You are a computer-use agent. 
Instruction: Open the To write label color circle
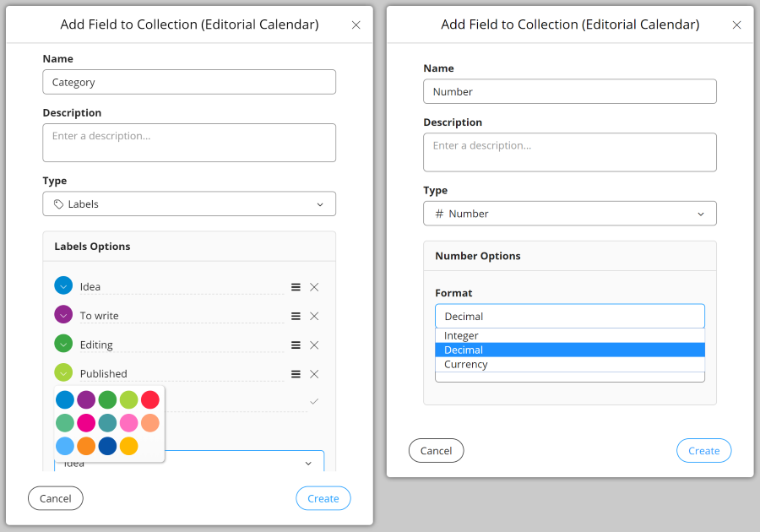coord(63,314)
